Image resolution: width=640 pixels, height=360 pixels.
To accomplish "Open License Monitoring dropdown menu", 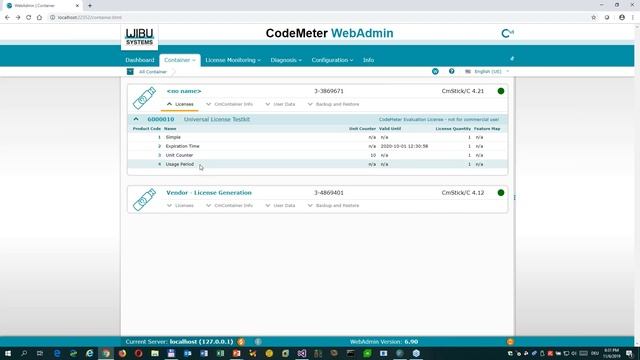I will click(x=233, y=60).
